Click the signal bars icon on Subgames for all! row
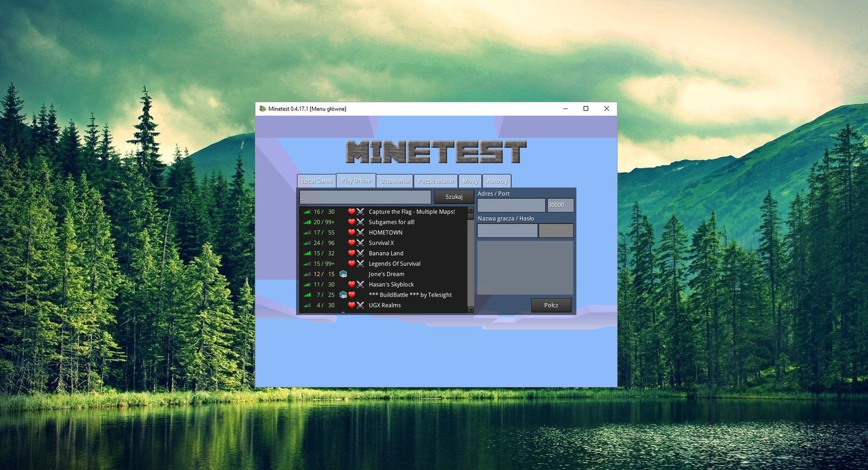Image resolution: width=868 pixels, height=470 pixels. tap(307, 222)
